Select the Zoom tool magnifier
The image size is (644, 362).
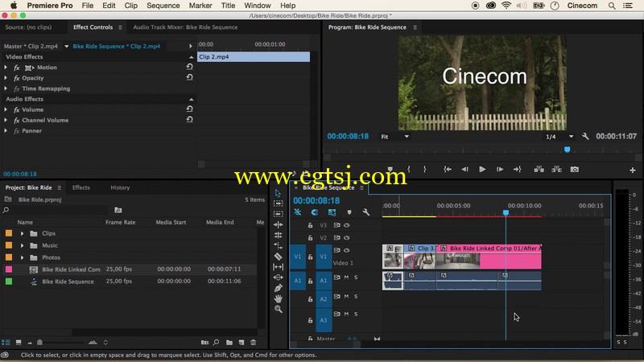(278, 309)
